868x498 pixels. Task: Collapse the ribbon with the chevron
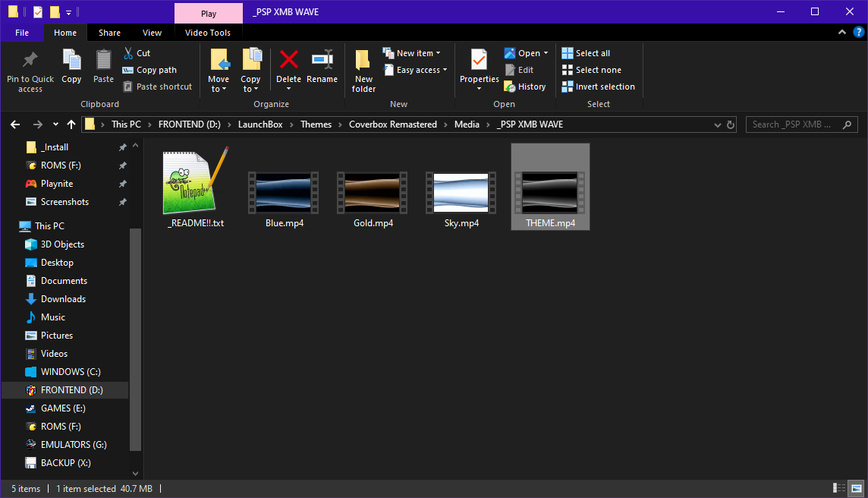tap(842, 32)
